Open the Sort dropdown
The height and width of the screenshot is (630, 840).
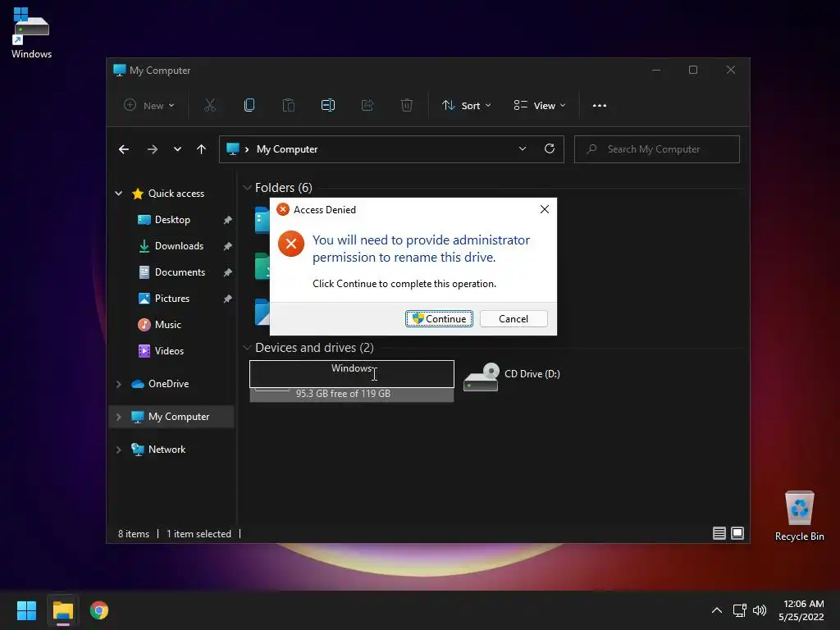point(466,106)
